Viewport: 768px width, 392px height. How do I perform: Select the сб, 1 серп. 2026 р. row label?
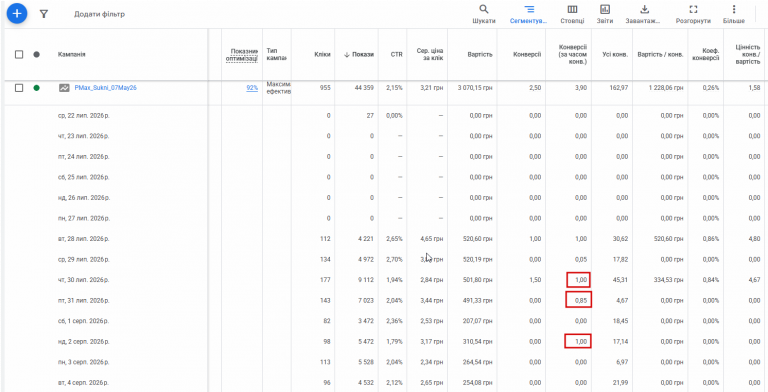pyautogui.click(x=83, y=321)
